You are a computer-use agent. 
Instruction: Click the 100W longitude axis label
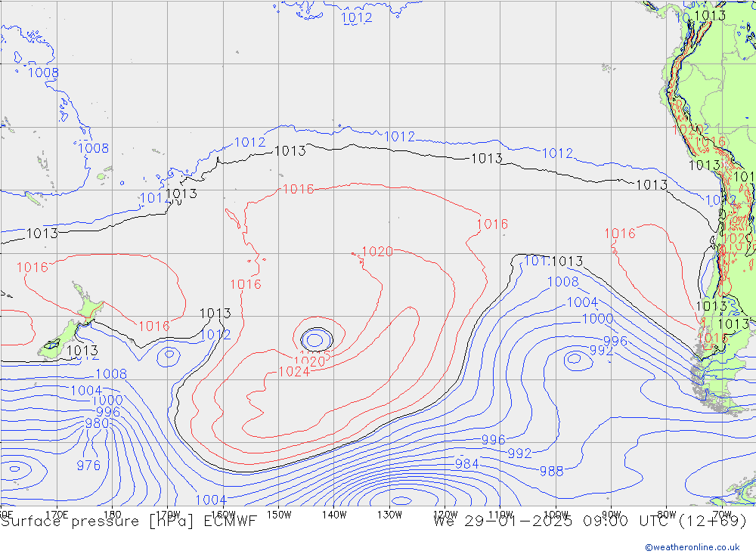[556, 515]
